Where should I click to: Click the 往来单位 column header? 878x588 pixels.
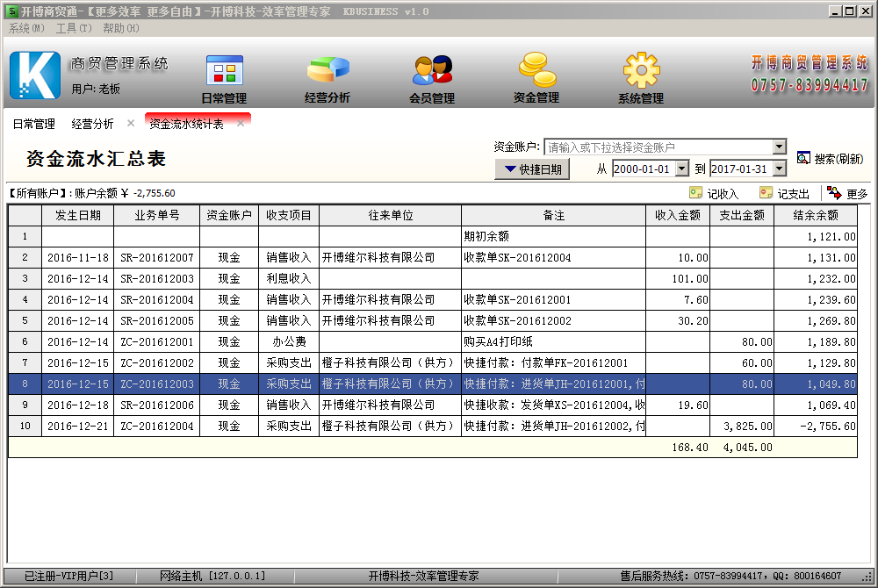(x=391, y=215)
